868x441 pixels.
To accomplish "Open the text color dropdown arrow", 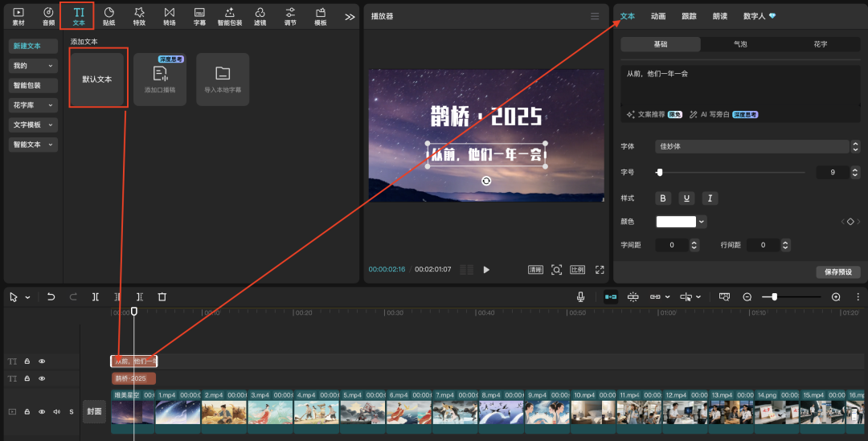I will pyautogui.click(x=702, y=222).
